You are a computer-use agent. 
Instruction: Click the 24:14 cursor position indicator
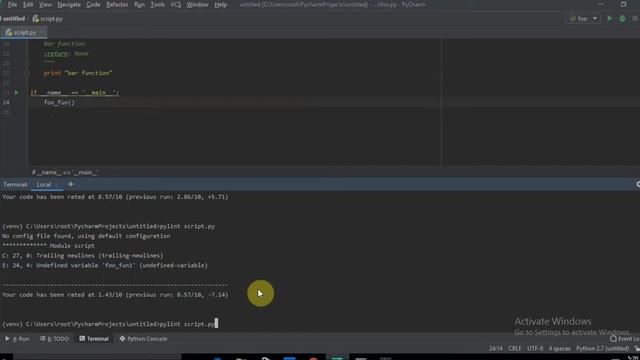coord(496,349)
